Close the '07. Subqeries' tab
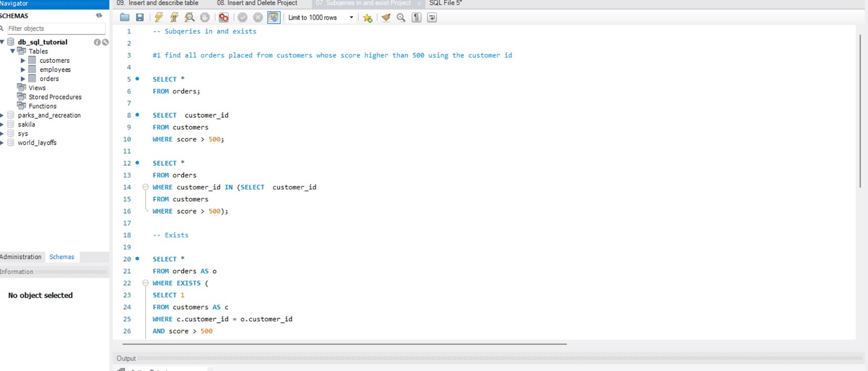The image size is (868, 371). pyautogui.click(x=419, y=3)
